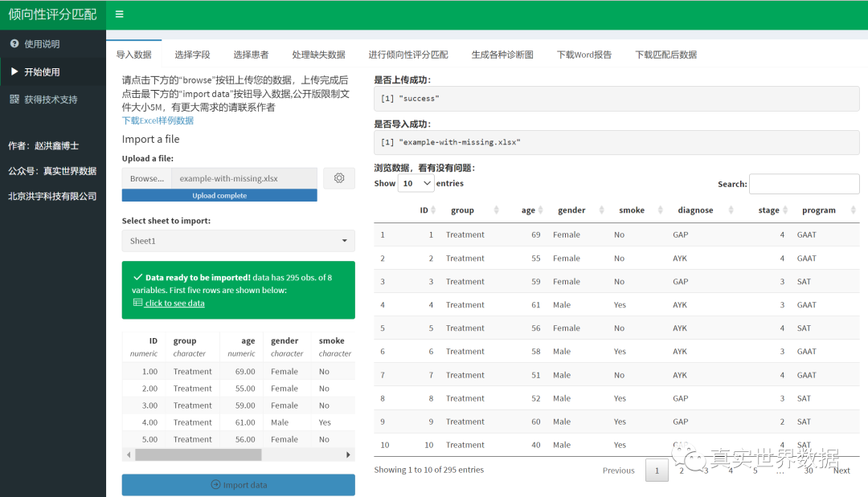Sort table by ID column arrows

pyautogui.click(x=433, y=210)
